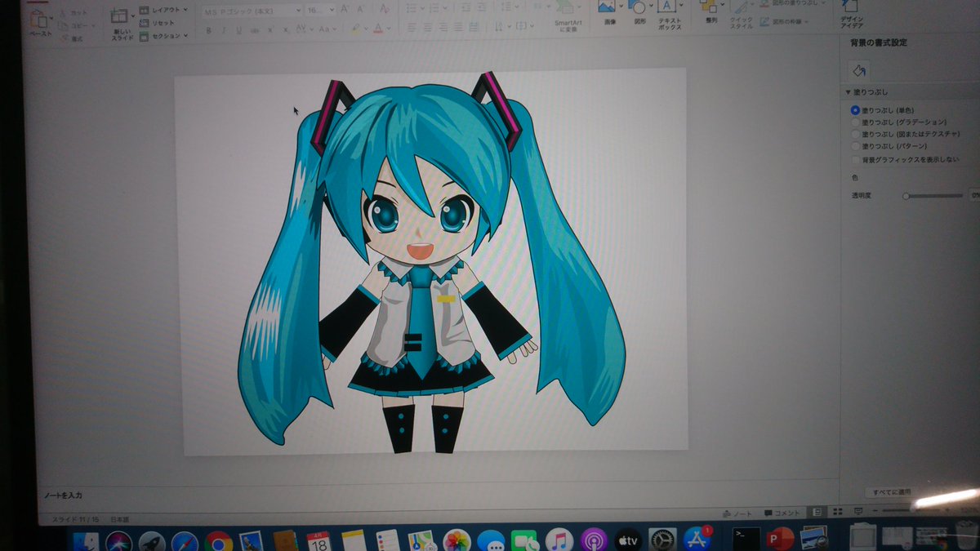The height and width of the screenshot is (551, 980).
Task: Open Google Chrome from the Dock
Action: click(x=218, y=541)
